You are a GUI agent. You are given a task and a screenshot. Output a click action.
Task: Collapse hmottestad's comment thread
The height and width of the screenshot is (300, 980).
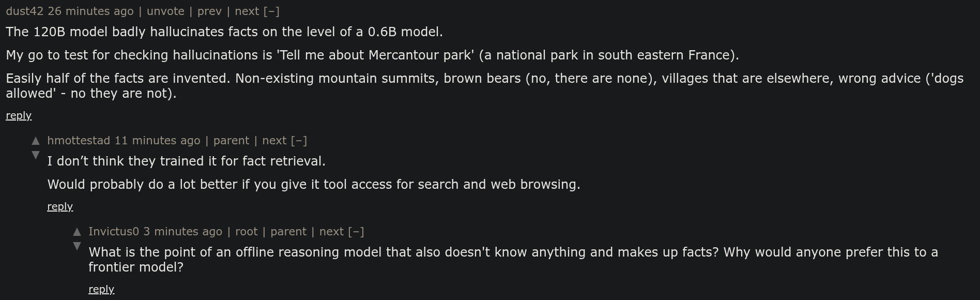299,141
